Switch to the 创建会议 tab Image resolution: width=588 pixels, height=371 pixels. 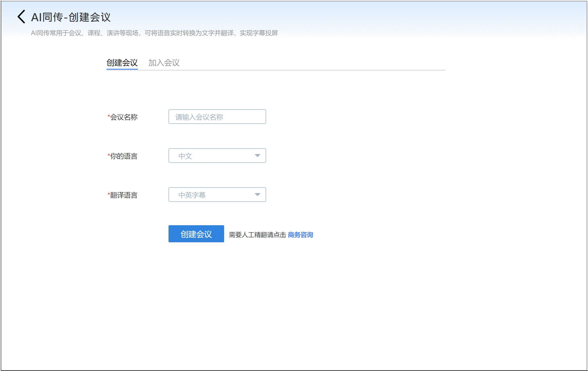tap(122, 63)
